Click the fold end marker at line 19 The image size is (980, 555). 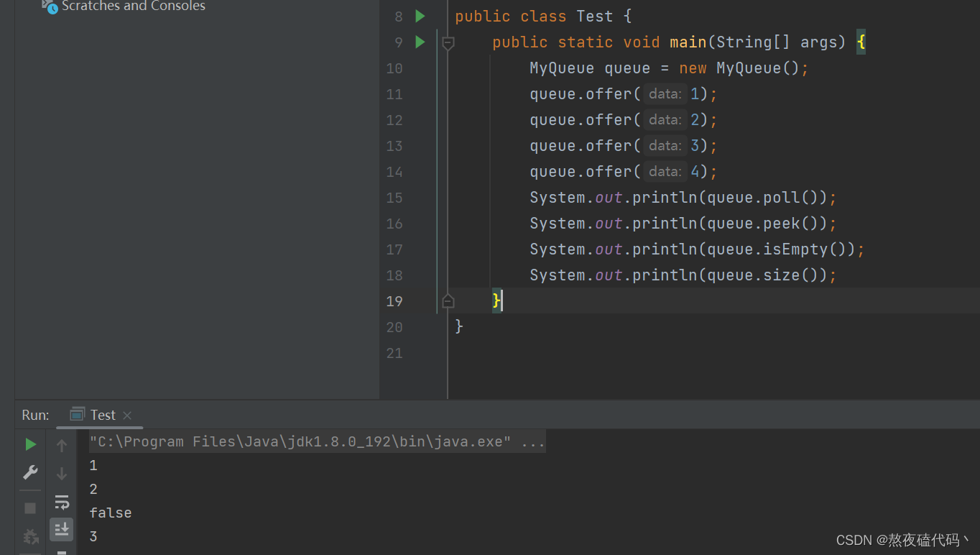pos(448,301)
